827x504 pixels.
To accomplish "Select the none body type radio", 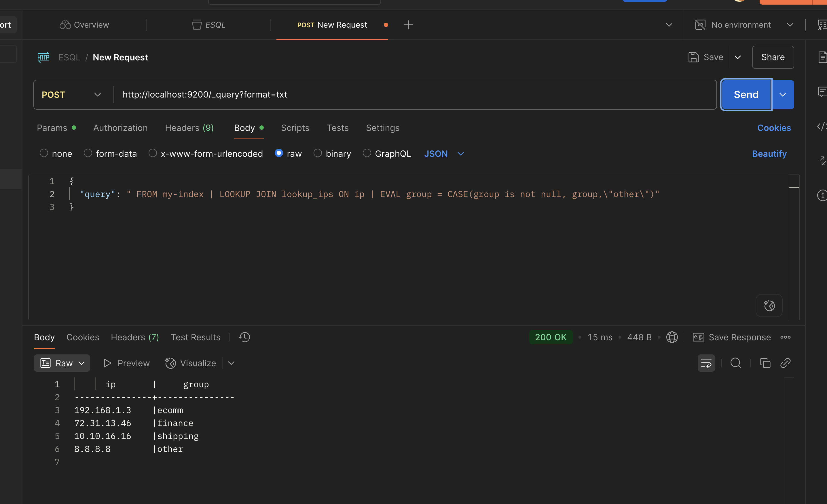I will point(44,153).
